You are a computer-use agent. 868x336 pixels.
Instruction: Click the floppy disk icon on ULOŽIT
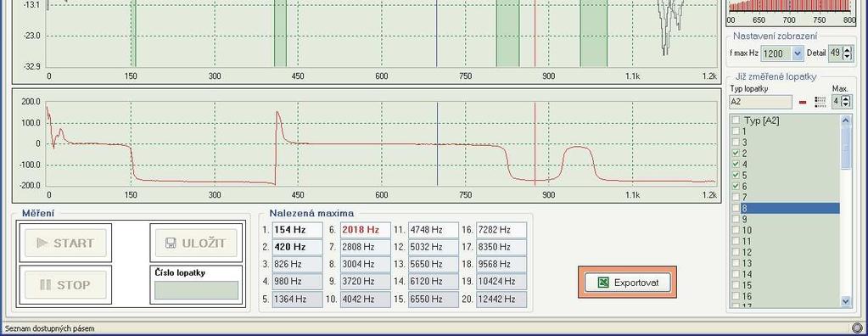(x=171, y=243)
